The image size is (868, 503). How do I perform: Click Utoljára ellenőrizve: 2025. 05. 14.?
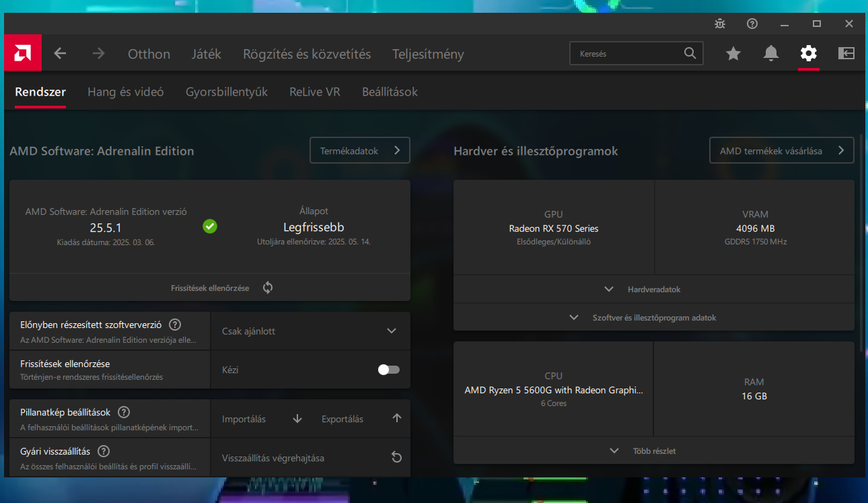tap(314, 242)
